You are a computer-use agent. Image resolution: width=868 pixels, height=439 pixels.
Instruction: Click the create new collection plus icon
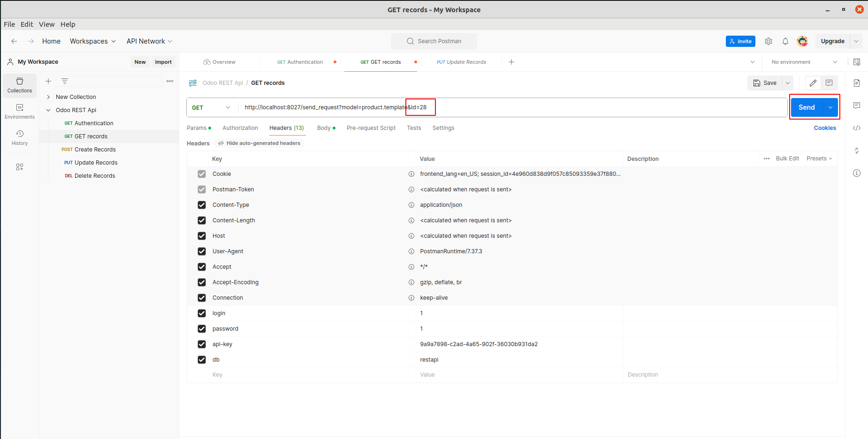coord(48,81)
